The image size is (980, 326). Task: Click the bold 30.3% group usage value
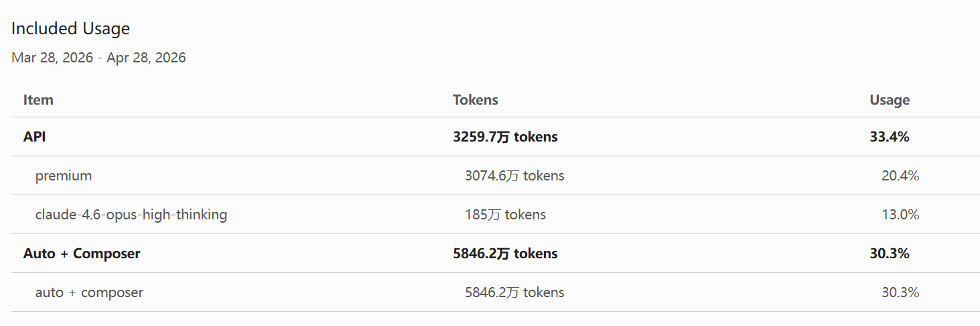pyautogui.click(x=889, y=254)
